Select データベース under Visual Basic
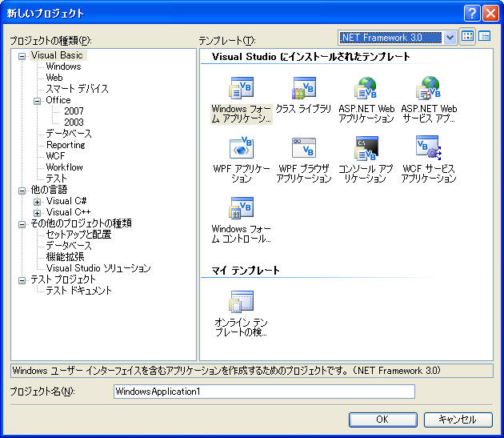Viewport: 504px width, 438px height. [x=69, y=133]
